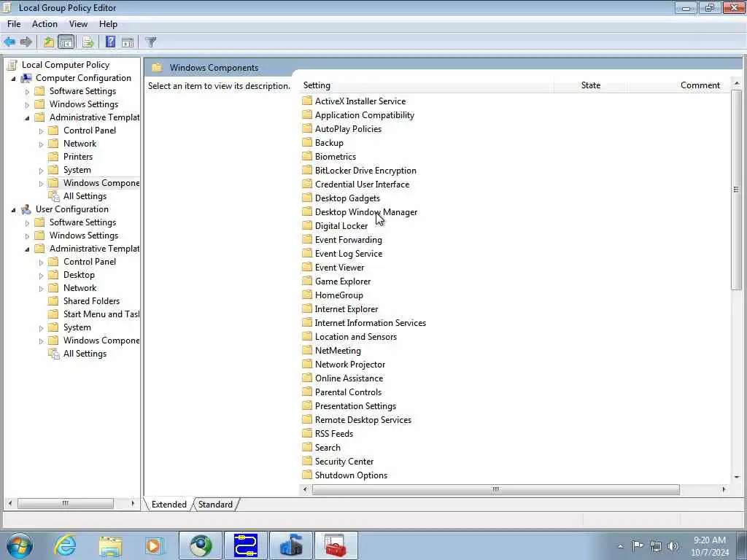
Task: Open Help via the blue question-mark icon
Action: [111, 42]
